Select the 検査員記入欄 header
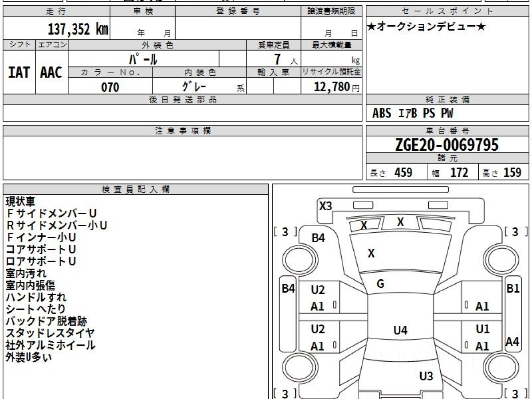The height and width of the screenshot is (399, 532). point(136,189)
